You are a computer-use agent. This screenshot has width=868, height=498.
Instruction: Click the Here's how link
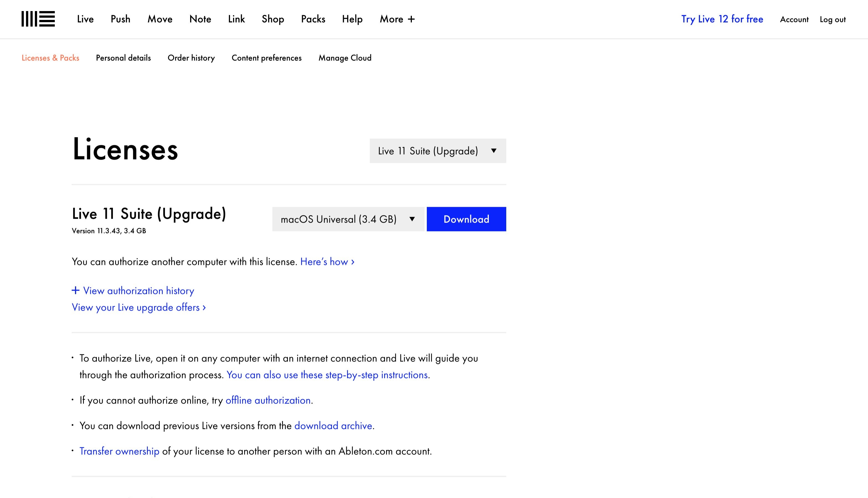327,262
